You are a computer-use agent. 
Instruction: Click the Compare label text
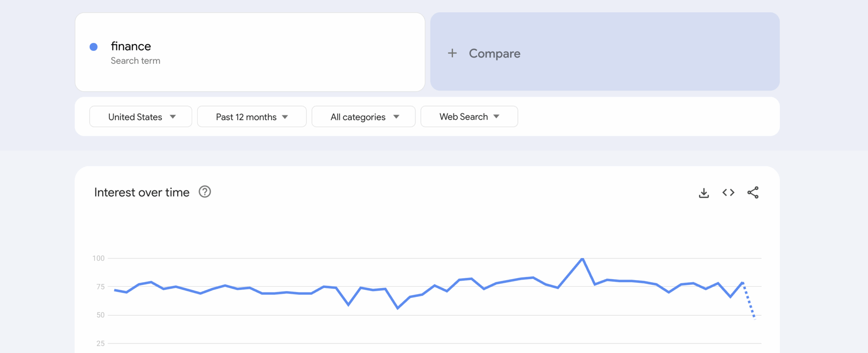[x=494, y=53]
